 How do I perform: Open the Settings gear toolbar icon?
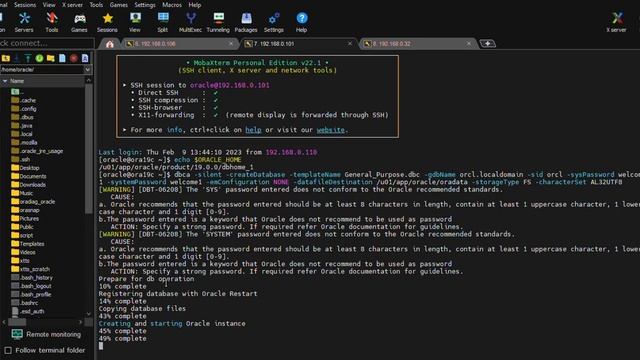pyautogui.click(x=274, y=22)
